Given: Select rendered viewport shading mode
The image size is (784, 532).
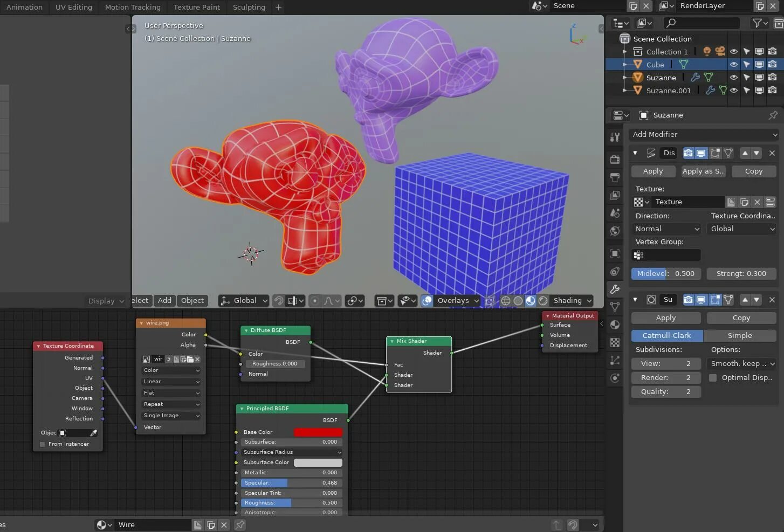Looking at the screenshot, I should (543, 301).
